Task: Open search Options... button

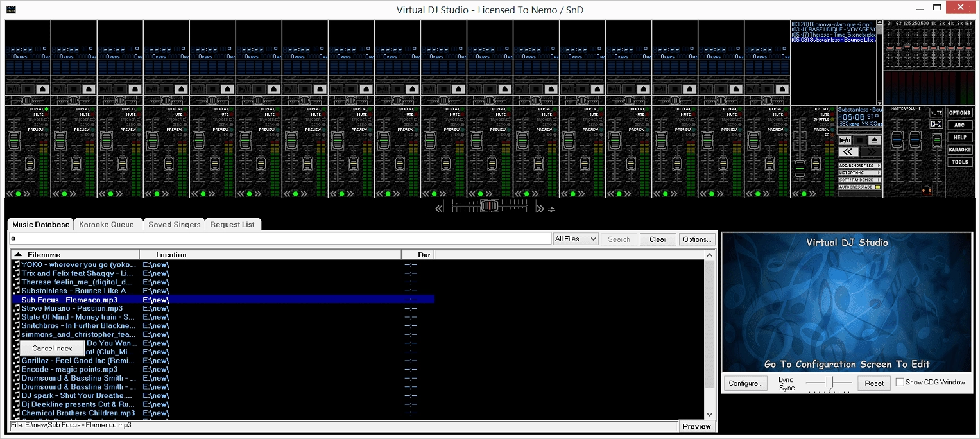Action: click(697, 239)
